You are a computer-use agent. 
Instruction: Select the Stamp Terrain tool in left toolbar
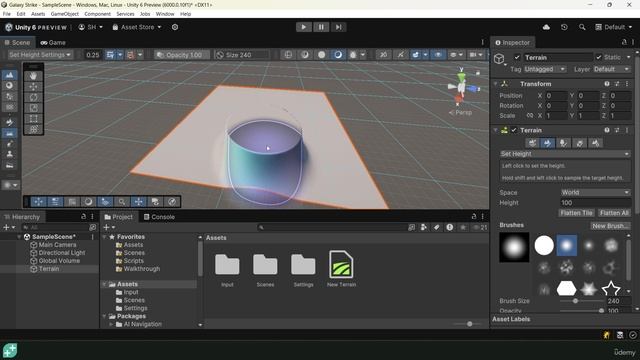[9, 154]
